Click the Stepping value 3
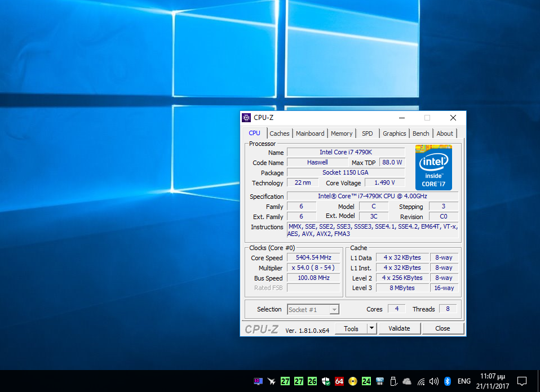 (444, 206)
